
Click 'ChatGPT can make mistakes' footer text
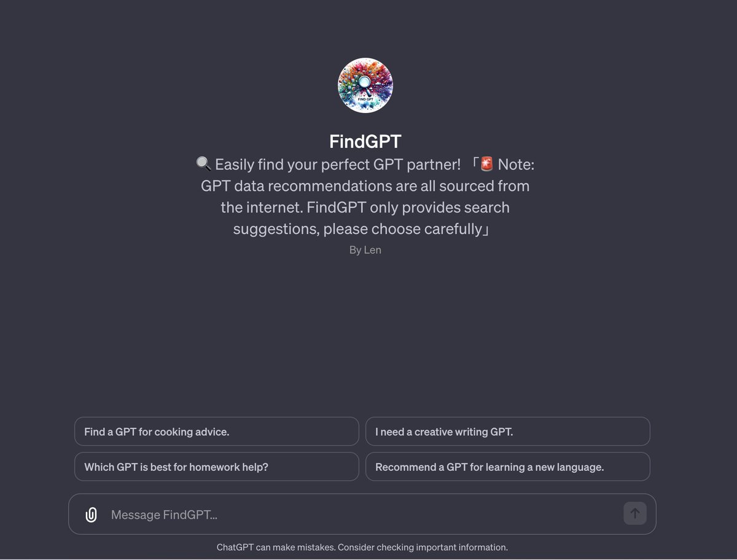276,546
